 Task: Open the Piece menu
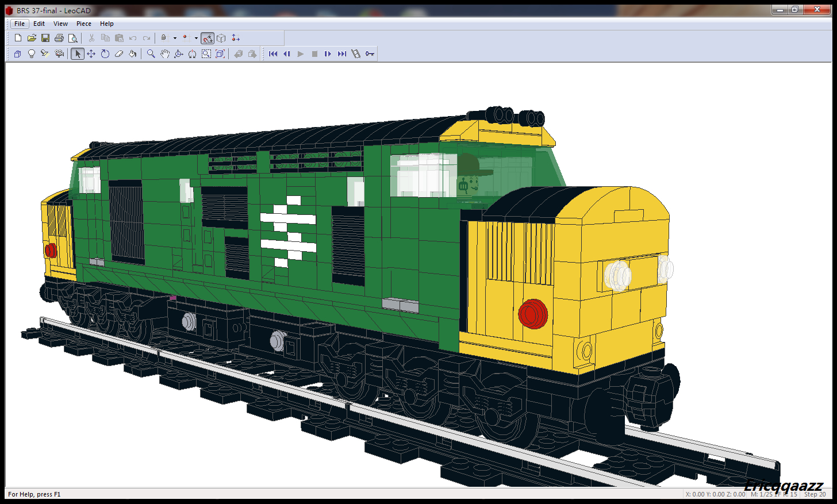pyautogui.click(x=84, y=24)
